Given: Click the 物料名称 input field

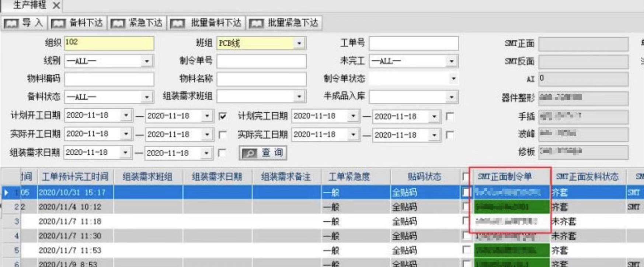Looking at the screenshot, I should point(261,79).
